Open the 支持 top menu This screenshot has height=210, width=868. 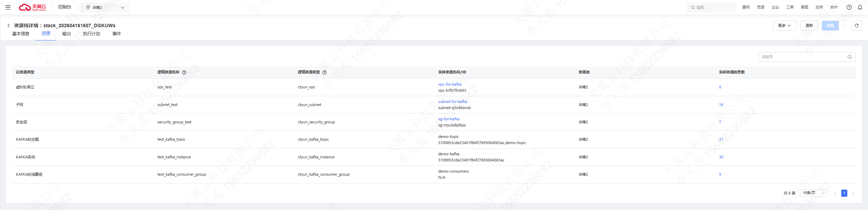coord(819,7)
